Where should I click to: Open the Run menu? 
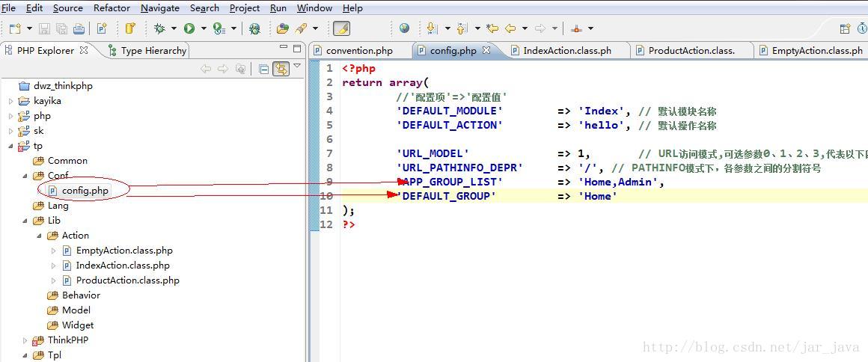pyautogui.click(x=278, y=7)
